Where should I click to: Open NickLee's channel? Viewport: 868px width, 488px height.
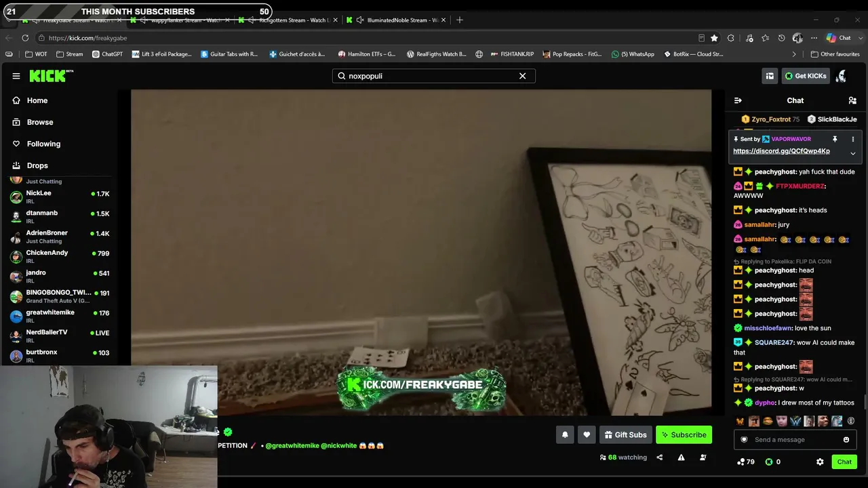click(x=60, y=197)
